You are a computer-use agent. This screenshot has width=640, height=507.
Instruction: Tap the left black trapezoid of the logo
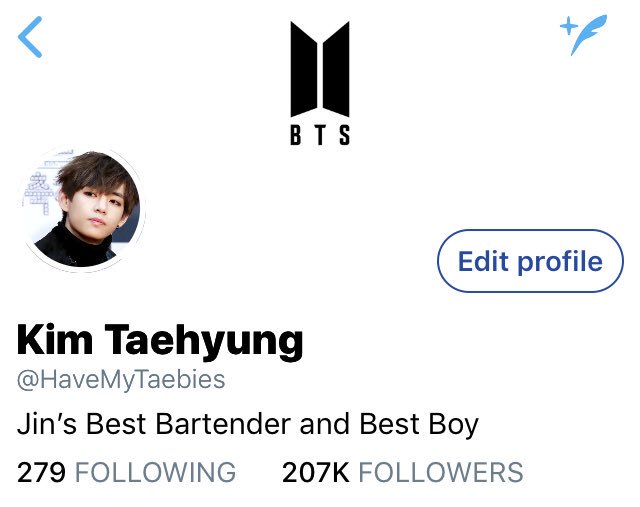click(304, 69)
